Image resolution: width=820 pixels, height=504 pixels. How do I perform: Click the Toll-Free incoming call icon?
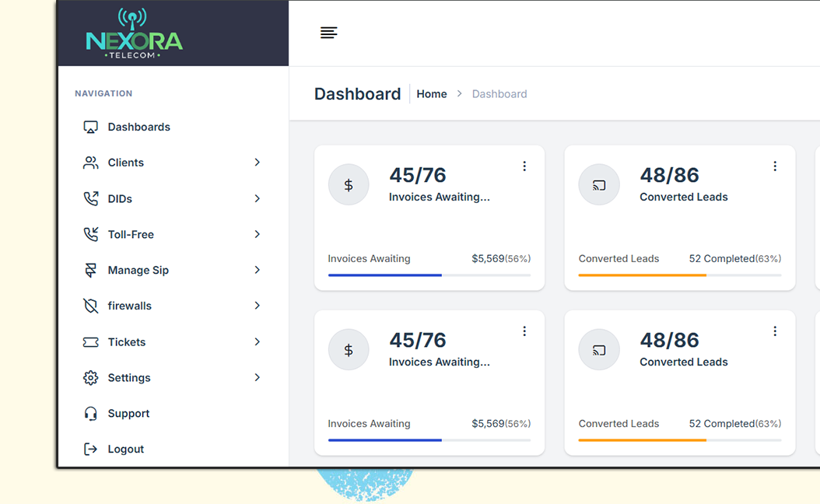point(91,234)
